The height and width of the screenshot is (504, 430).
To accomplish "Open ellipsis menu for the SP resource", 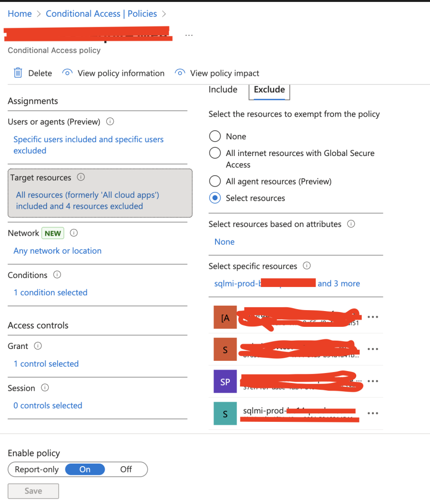I will click(373, 381).
